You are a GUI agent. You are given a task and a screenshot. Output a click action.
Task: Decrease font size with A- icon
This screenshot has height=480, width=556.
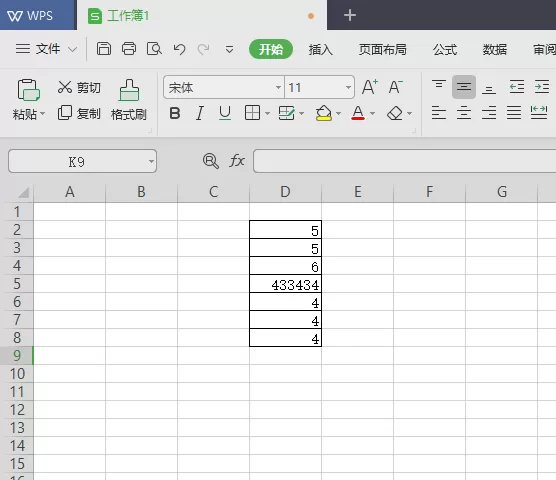tap(396, 87)
